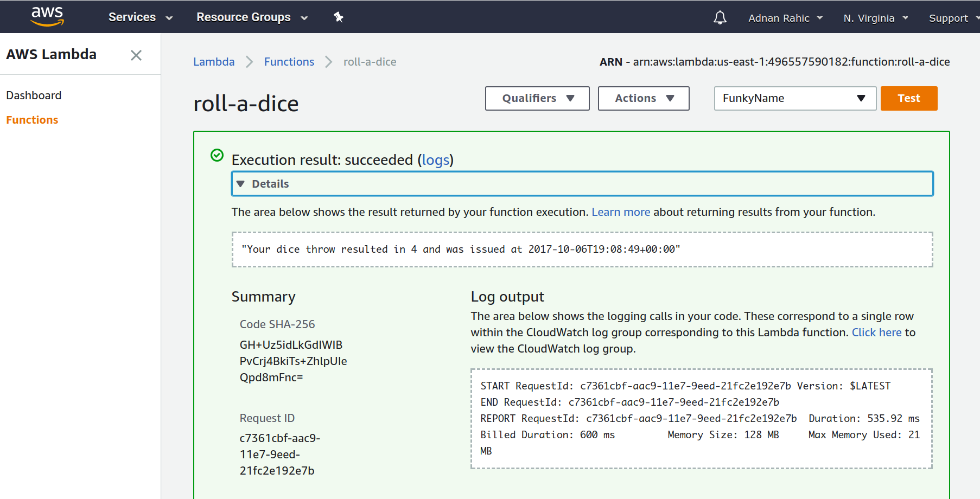
Task: Click the roll-a-dice page title
Action: click(246, 103)
